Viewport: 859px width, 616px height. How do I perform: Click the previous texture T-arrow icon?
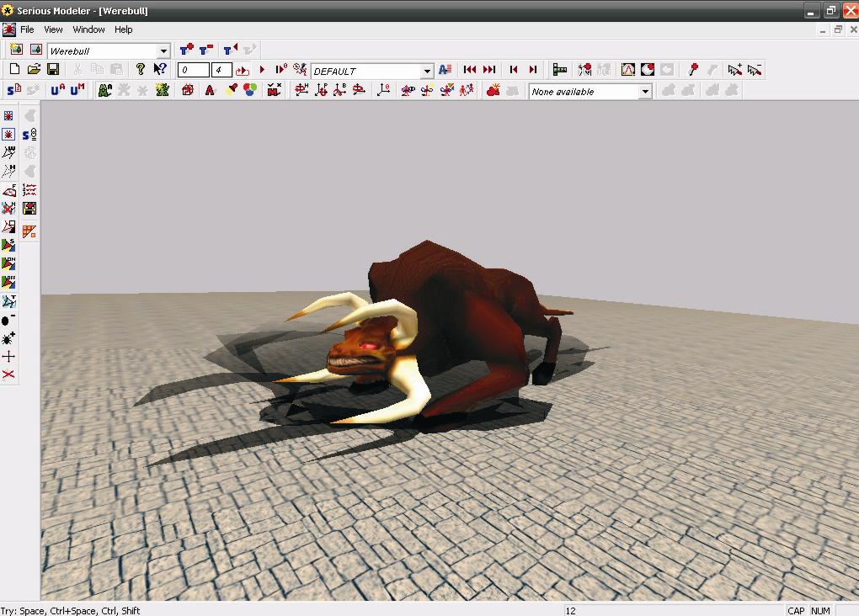231,50
